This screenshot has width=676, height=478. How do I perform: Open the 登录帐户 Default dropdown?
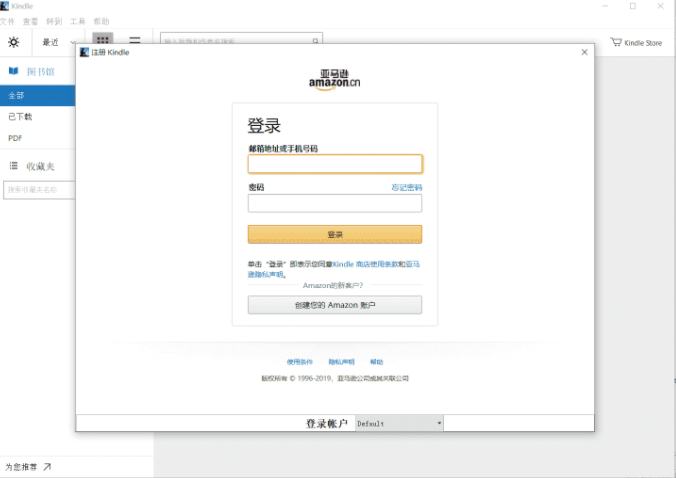click(399, 423)
